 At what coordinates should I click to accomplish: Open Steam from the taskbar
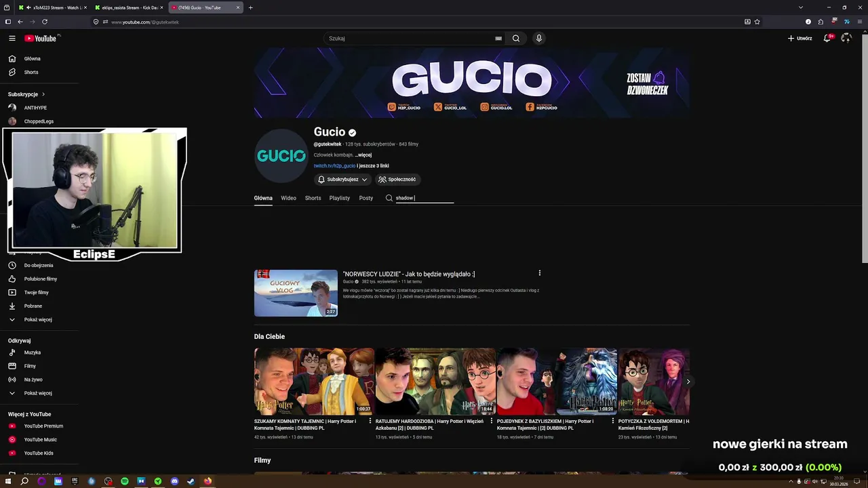[x=191, y=481]
